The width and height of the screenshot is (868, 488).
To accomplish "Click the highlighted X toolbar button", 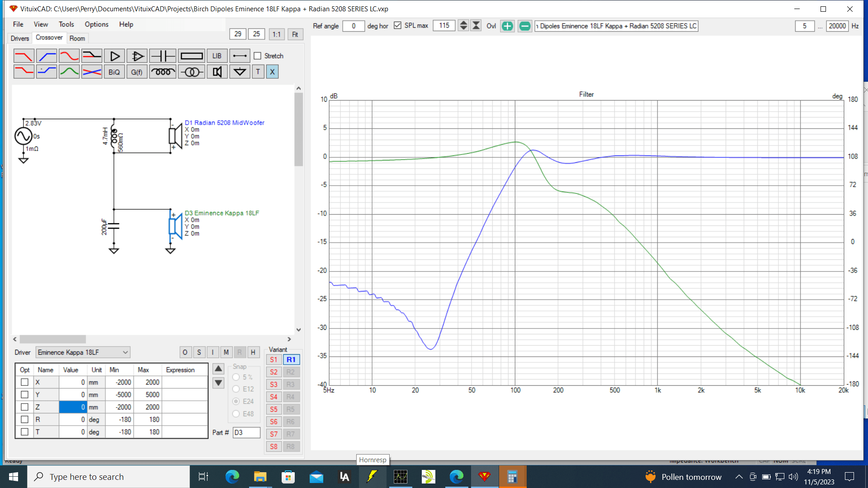I will 272,72.
